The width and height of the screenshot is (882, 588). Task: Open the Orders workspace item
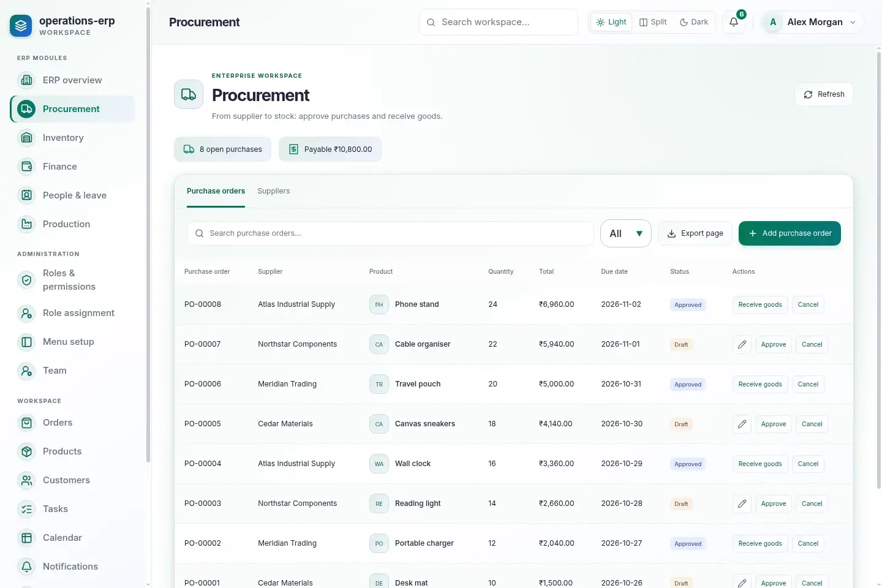pos(73,423)
